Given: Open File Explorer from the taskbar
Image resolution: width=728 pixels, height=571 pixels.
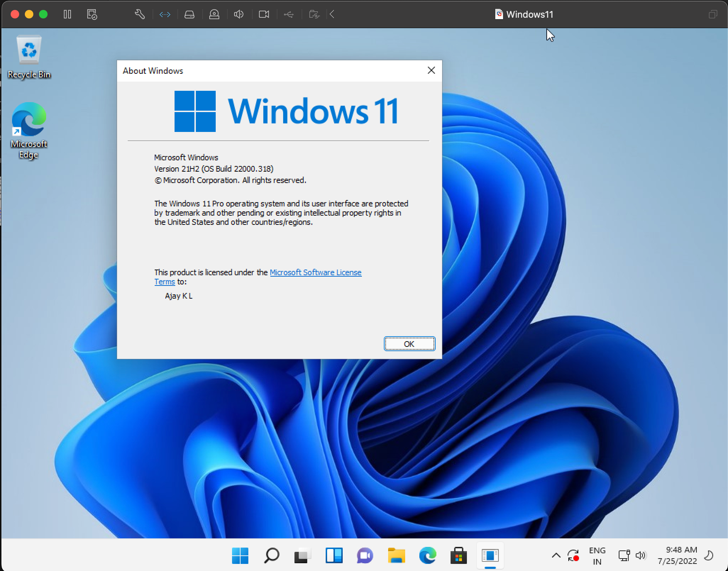Looking at the screenshot, I should coord(396,555).
